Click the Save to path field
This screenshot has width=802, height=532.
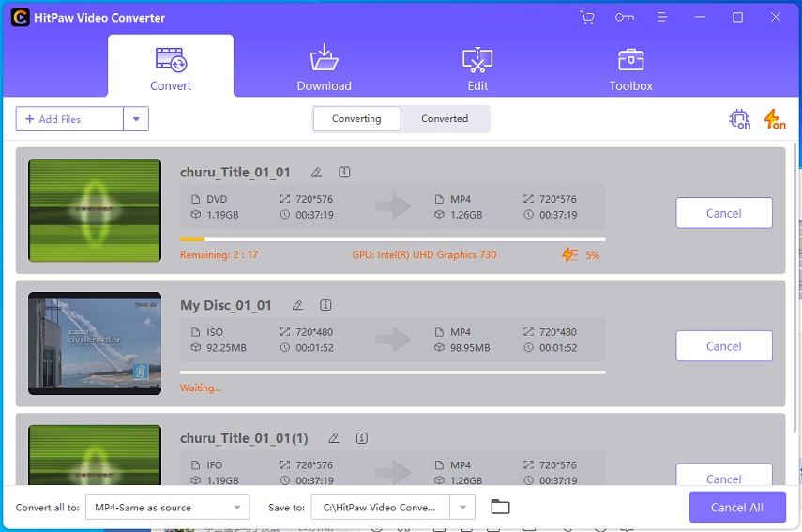380,508
